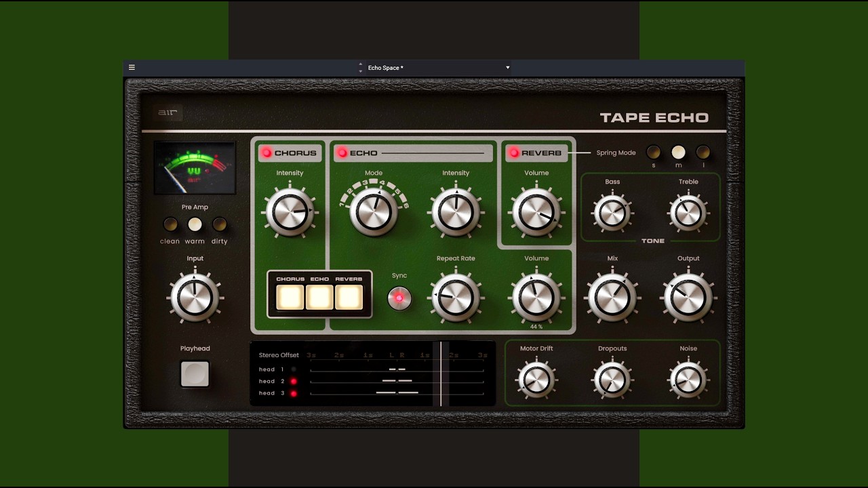
Task: Enable head 1 LED indicator
Action: coord(294,369)
